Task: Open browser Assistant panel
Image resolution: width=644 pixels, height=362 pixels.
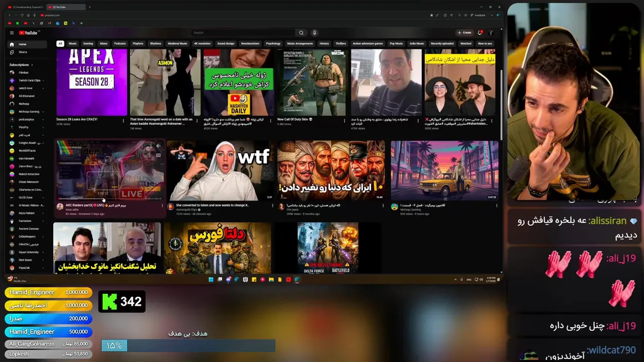Action: pyautogui.click(x=477, y=15)
